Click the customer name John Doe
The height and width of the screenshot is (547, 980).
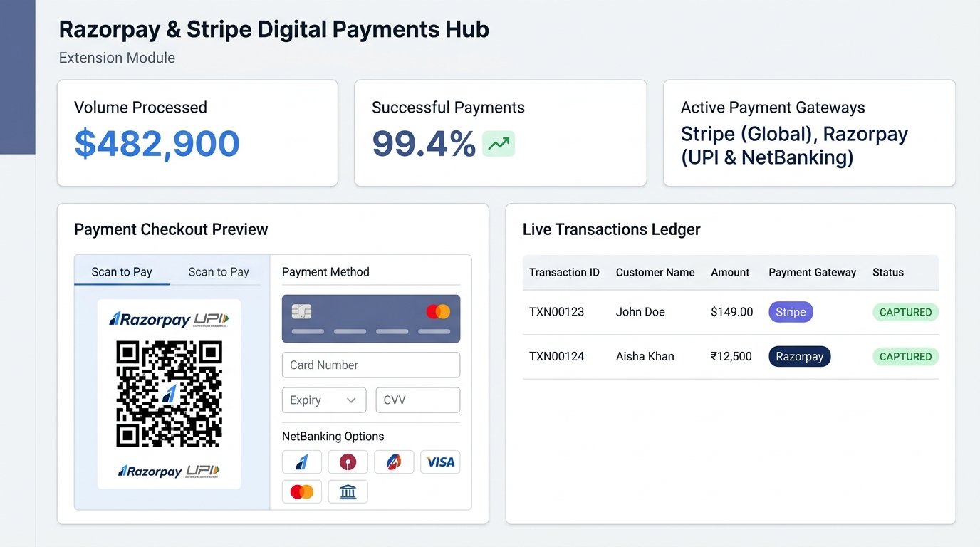coord(640,312)
